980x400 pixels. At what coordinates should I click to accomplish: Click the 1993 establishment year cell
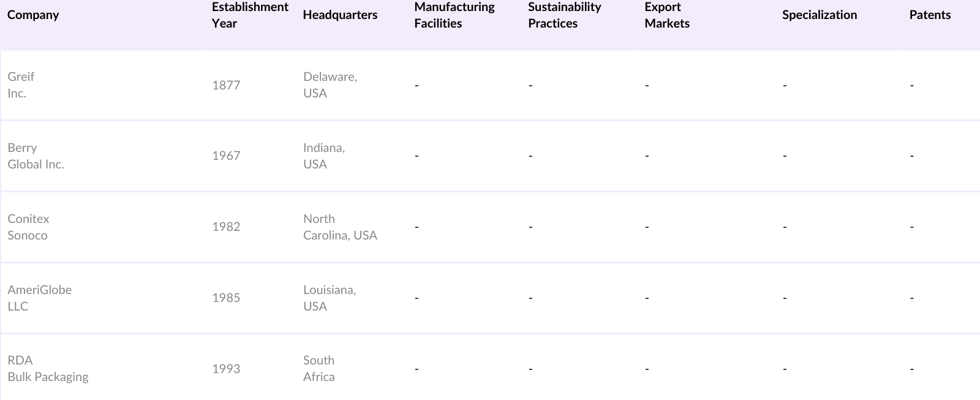coord(226,369)
